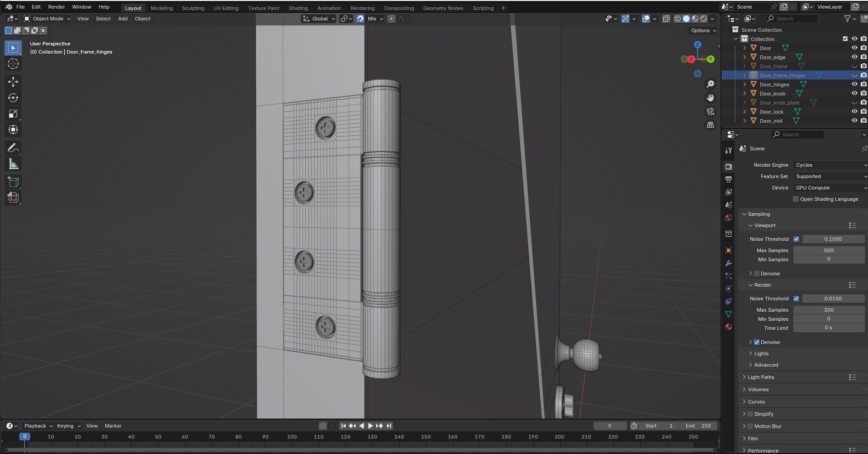Uncheck render Denoise checkbox
This screenshot has height=454, width=868.
click(757, 342)
